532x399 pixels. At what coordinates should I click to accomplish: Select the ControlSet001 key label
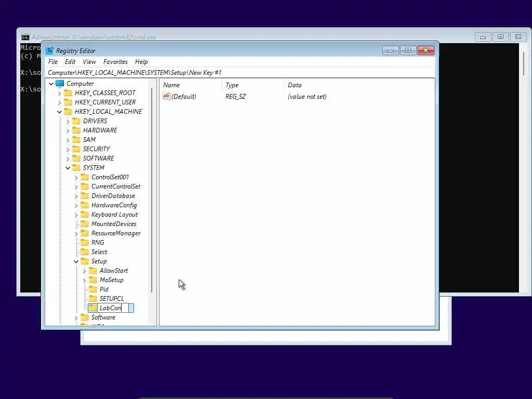(x=110, y=177)
